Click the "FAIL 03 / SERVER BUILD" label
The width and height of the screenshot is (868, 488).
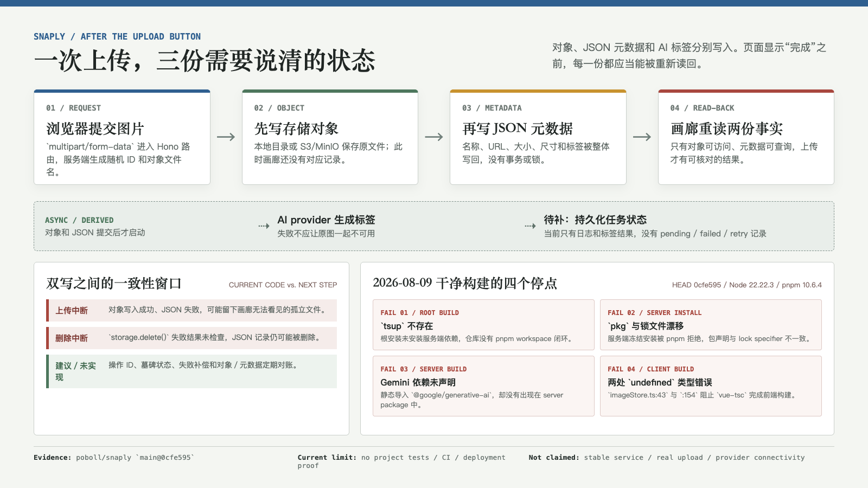pos(423,369)
